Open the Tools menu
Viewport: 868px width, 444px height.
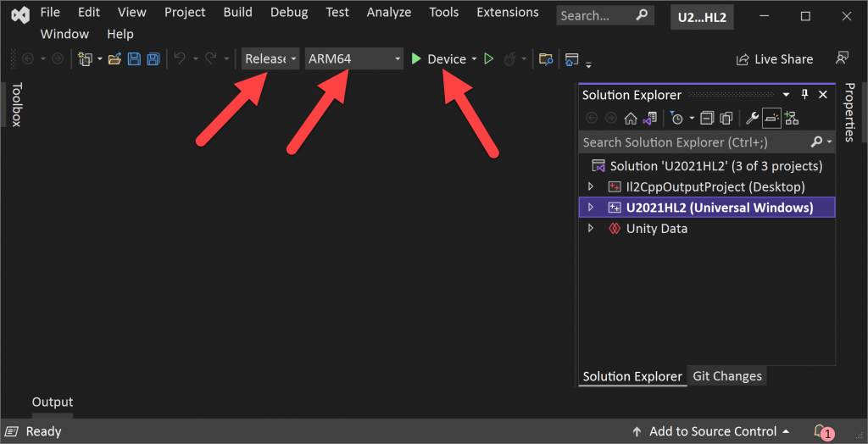click(x=443, y=12)
